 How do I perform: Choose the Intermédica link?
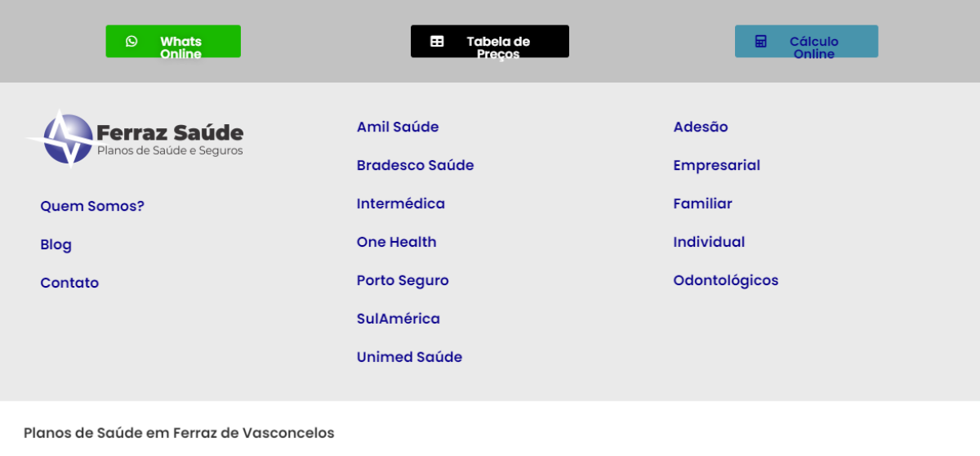(401, 203)
